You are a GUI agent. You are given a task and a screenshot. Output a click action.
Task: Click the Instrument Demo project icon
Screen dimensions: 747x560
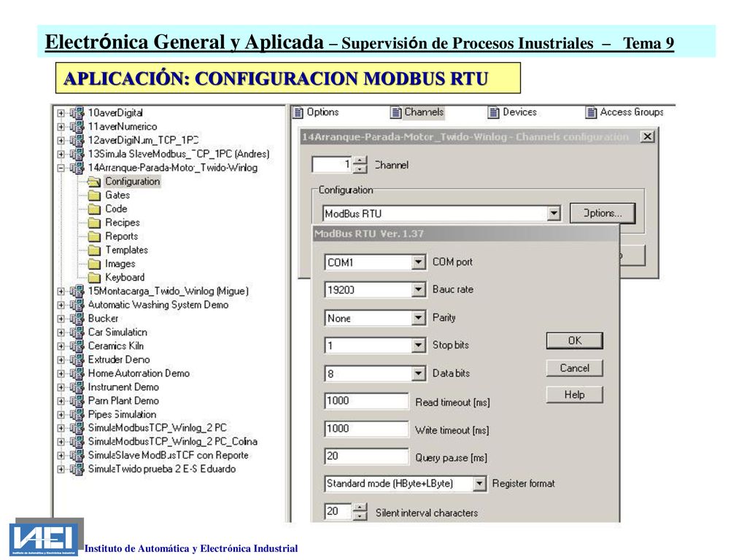pos(77,387)
